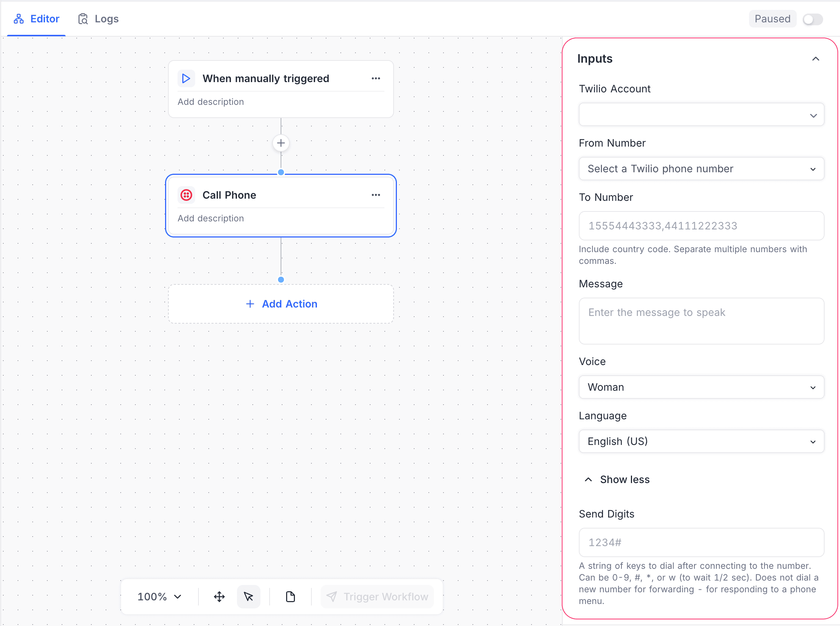Switch to the Editor tab
This screenshot has height=626, width=840.
point(36,19)
